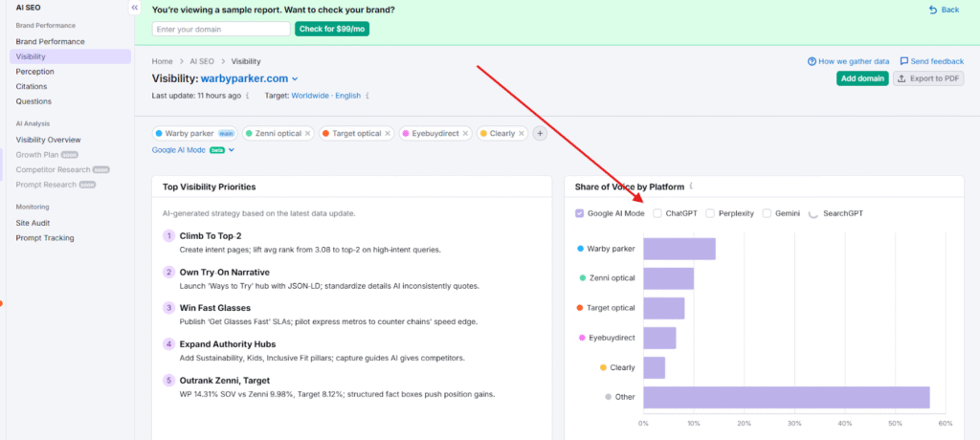Image resolution: width=980 pixels, height=440 pixels.
Task: Click Check for $99/mo button
Action: point(332,29)
